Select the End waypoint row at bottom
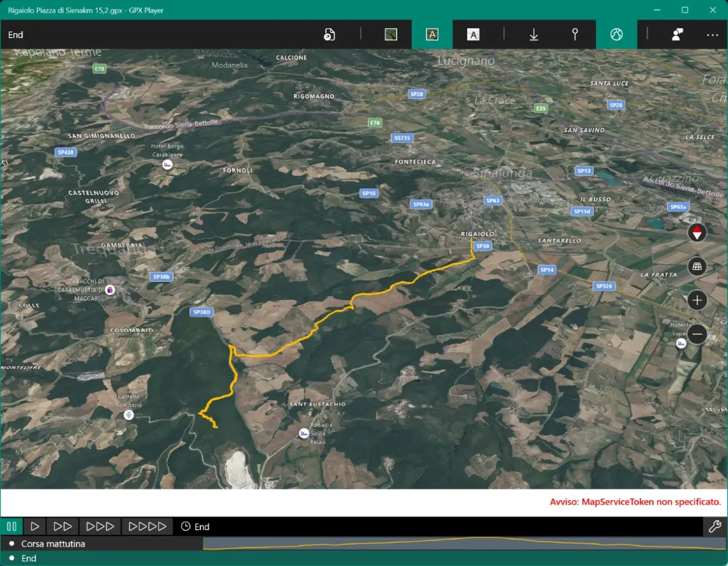The image size is (728, 566). coord(364,558)
